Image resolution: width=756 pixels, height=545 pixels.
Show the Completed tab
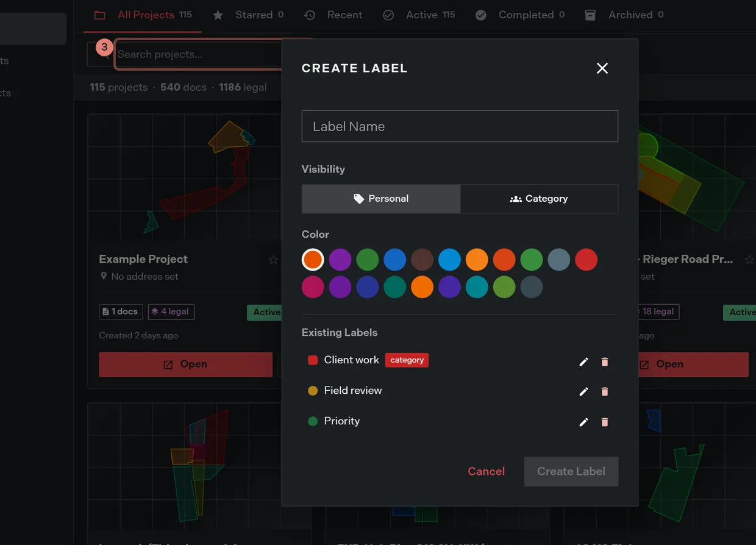520,15
